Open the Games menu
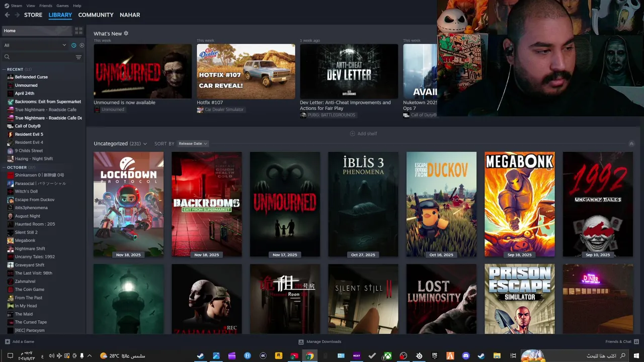This screenshot has height=362, width=644. (x=63, y=6)
